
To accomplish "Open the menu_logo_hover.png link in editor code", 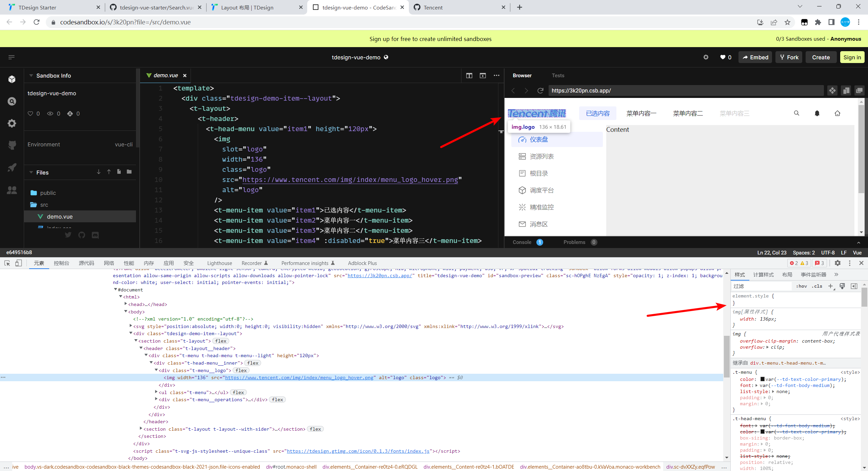I will pyautogui.click(x=350, y=180).
